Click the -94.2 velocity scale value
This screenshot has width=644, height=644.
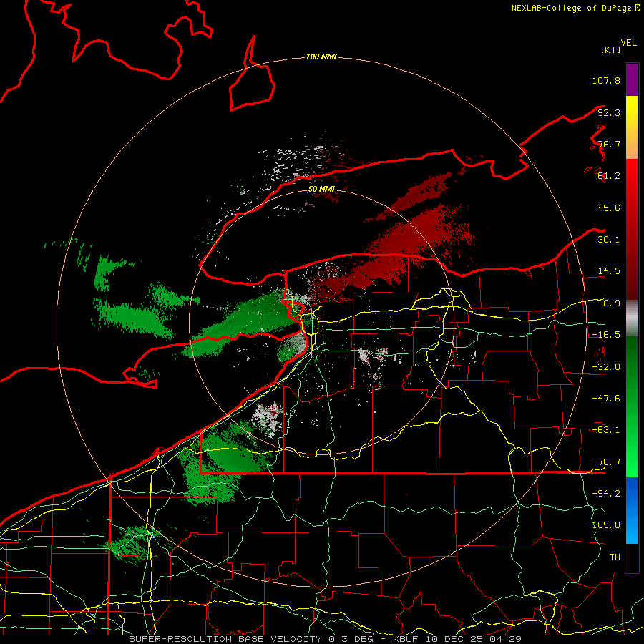pyautogui.click(x=606, y=494)
